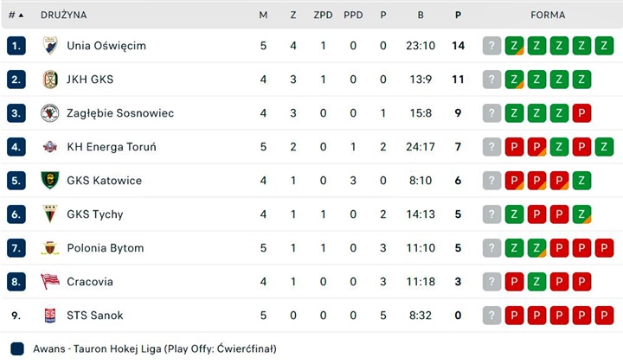This screenshot has width=623, height=364.
Task: Click the navy Awans legend color square
Action: [17, 349]
